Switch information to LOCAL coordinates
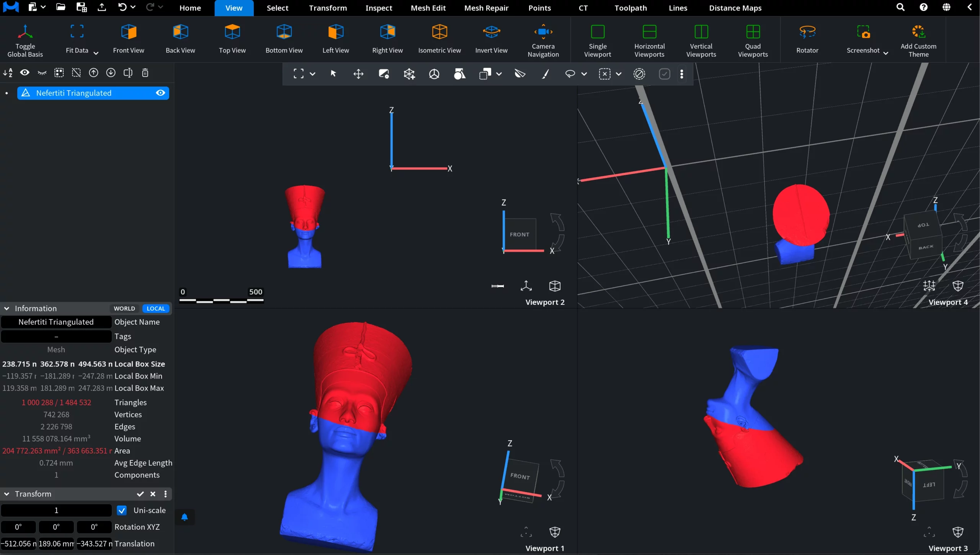 tap(156, 308)
